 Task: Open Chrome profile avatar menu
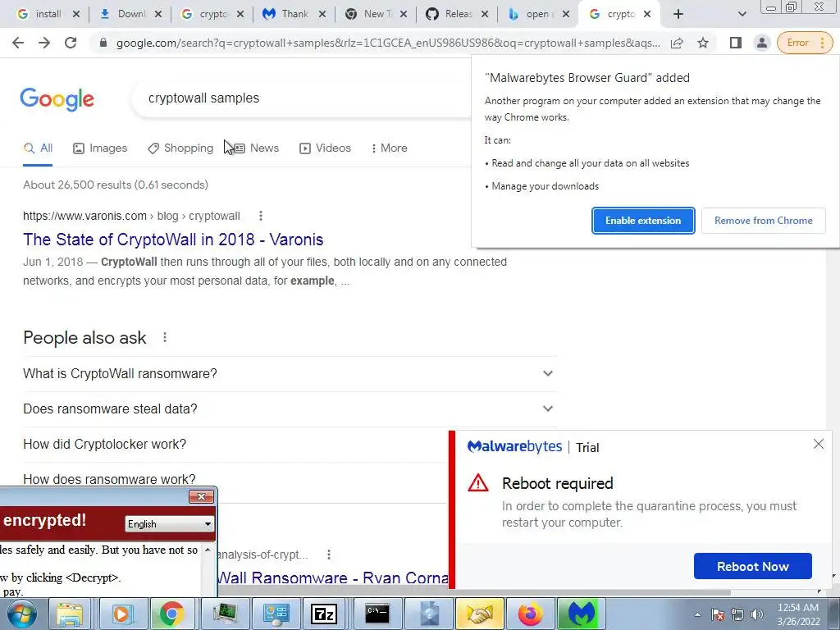click(x=761, y=43)
